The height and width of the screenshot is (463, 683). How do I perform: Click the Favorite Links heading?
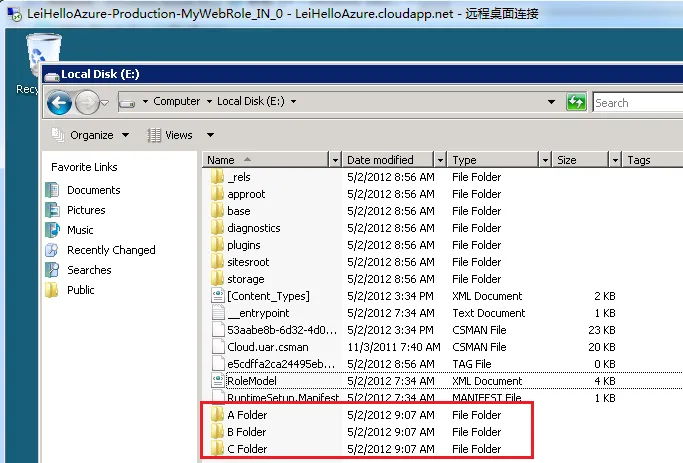coord(84,167)
